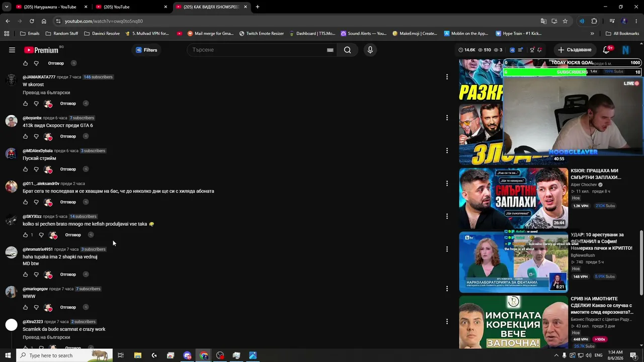This screenshot has width=644, height=362.
Task: Open three-dot menu for @SKYXIzz comment
Action: coord(447,216)
